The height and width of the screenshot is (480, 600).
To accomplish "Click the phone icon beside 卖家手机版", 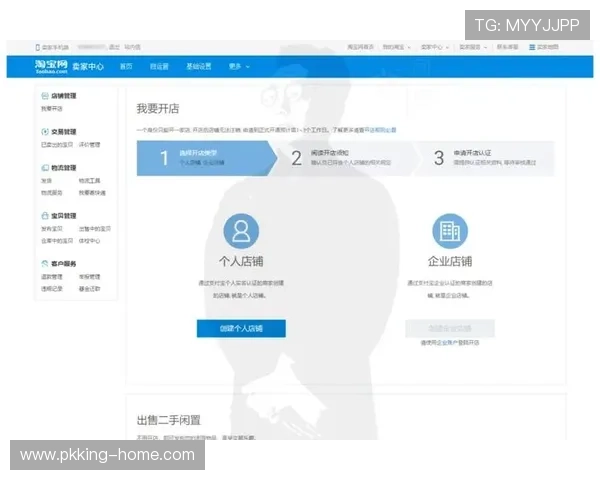I will tap(38, 47).
